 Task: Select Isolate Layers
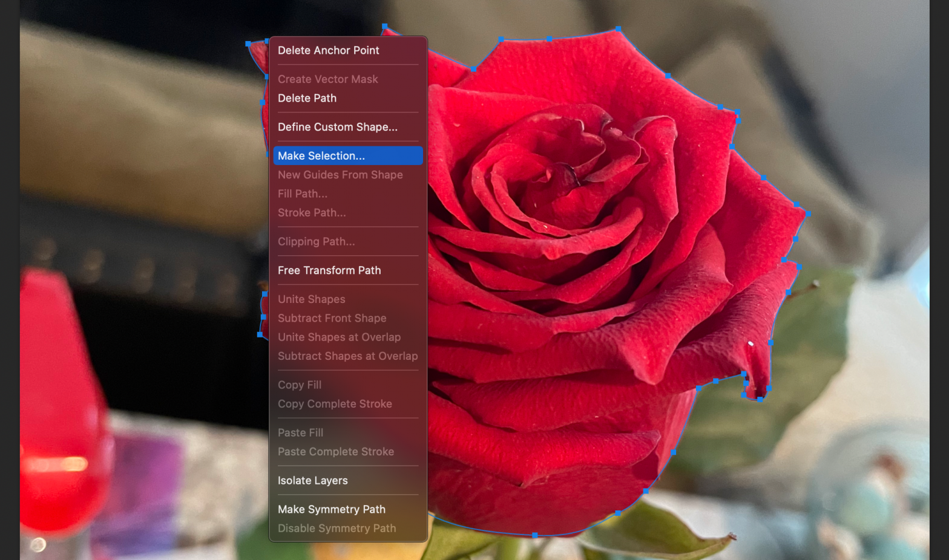312,481
